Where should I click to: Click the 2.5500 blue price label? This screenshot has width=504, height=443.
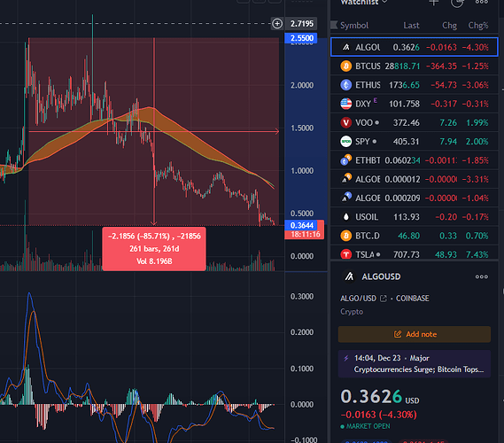click(301, 38)
